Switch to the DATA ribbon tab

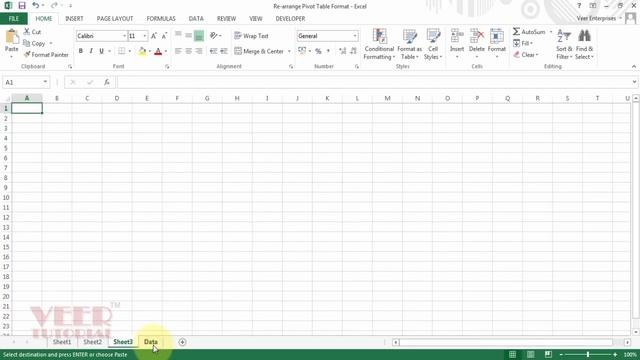(x=196, y=19)
